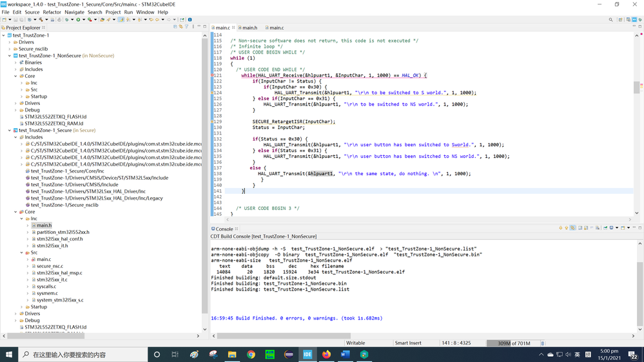Open the Run button dropdown arrow

coord(83,20)
